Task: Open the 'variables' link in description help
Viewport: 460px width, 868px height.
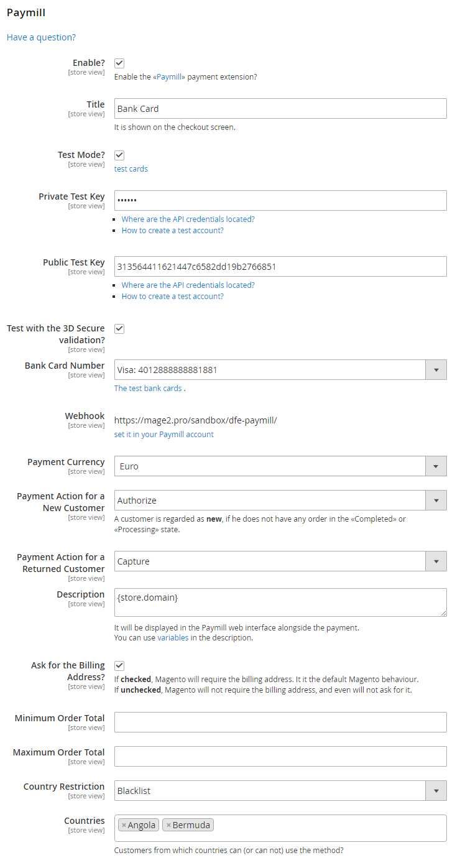Action: (x=173, y=638)
